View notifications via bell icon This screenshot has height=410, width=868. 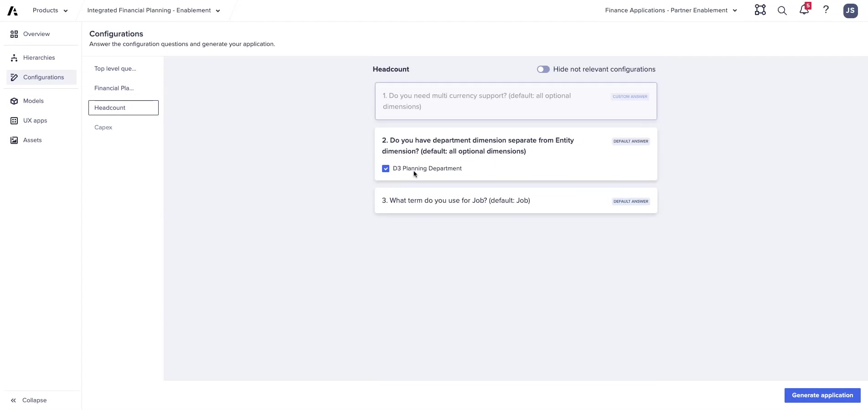[804, 10]
